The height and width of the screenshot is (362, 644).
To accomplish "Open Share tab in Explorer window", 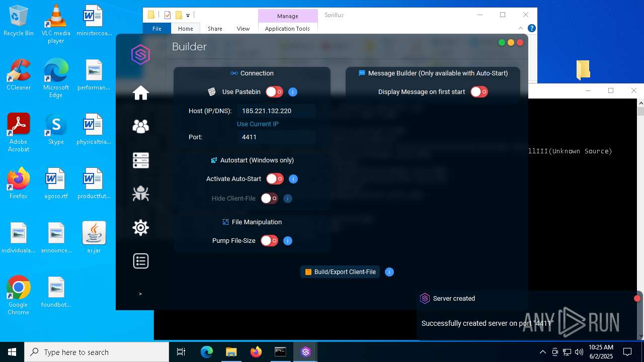I will 215,29.
